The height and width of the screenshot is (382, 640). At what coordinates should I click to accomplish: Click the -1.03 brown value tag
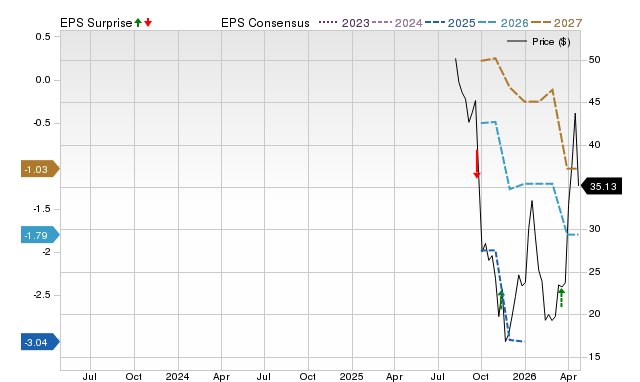tap(40, 169)
